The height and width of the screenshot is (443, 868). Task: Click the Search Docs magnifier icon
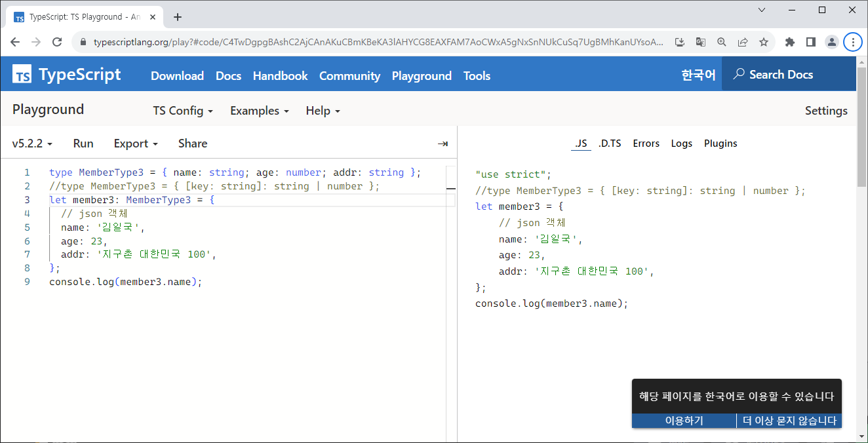[739, 74]
